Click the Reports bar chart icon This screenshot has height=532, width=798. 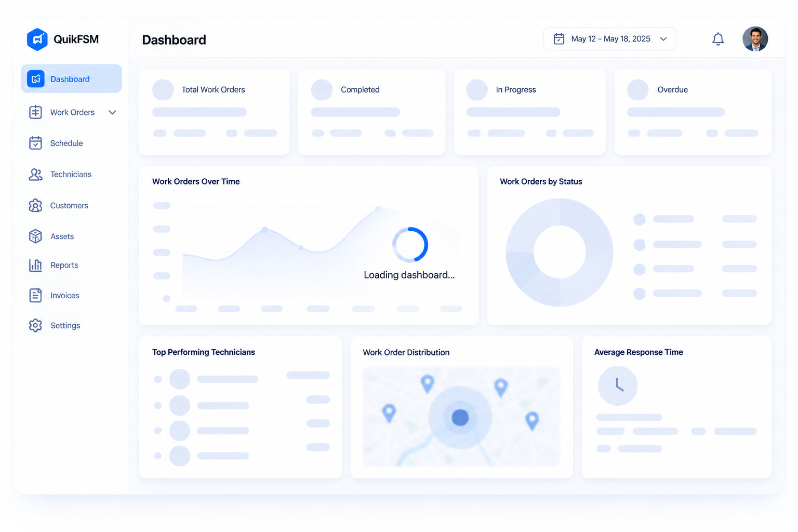point(35,265)
